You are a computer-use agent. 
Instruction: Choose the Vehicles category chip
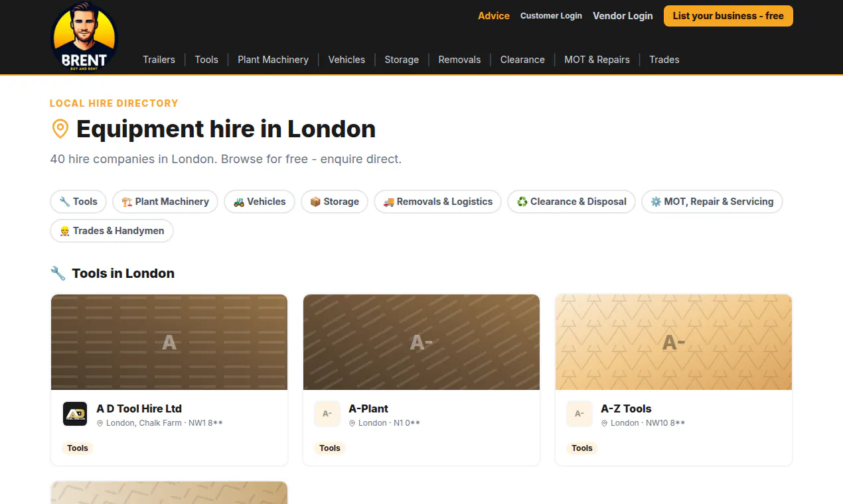260,202
